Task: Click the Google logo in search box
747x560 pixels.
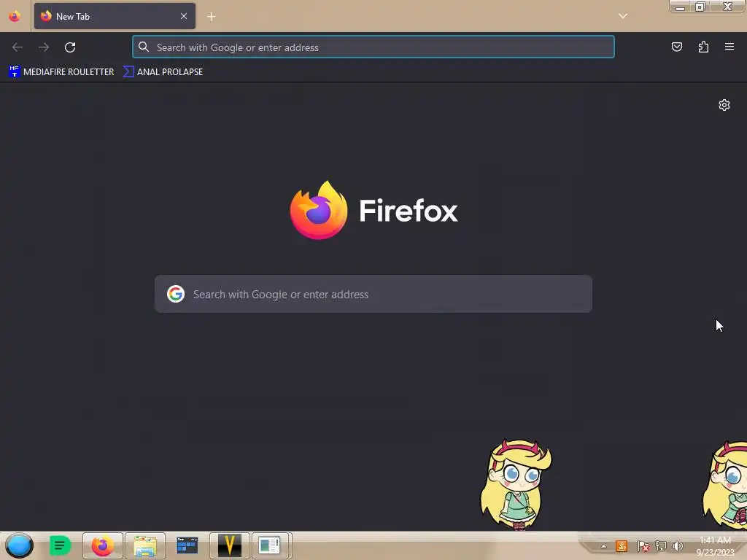Action: [176, 294]
